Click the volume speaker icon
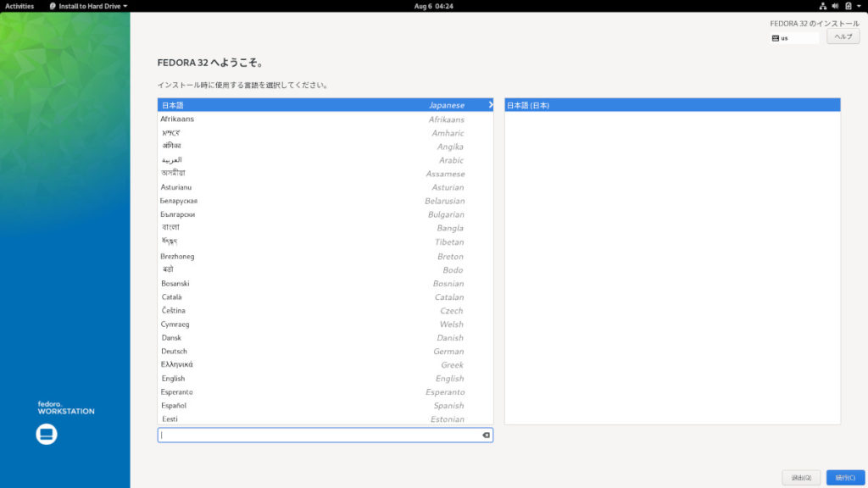 [835, 6]
